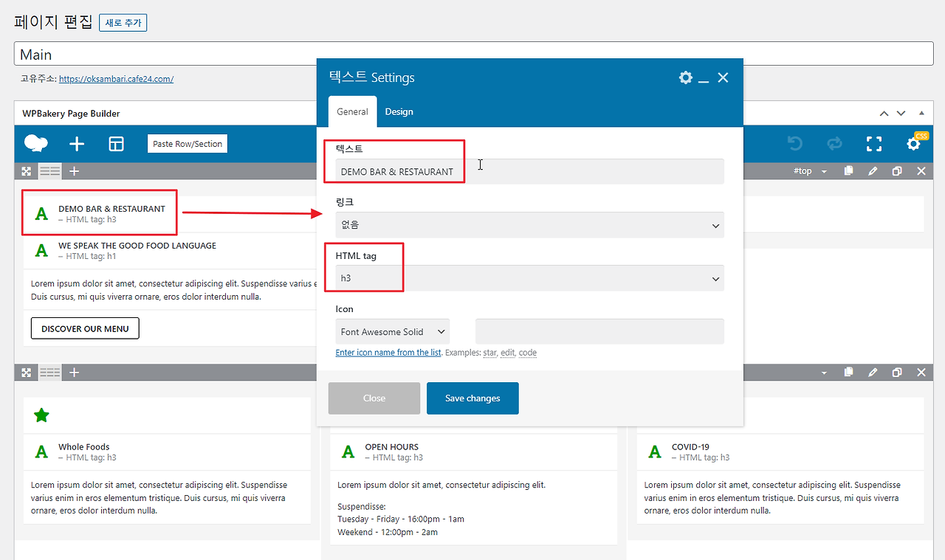The height and width of the screenshot is (560, 945).
Task: Toggle the #top row collapse arrow
Action: (x=825, y=171)
